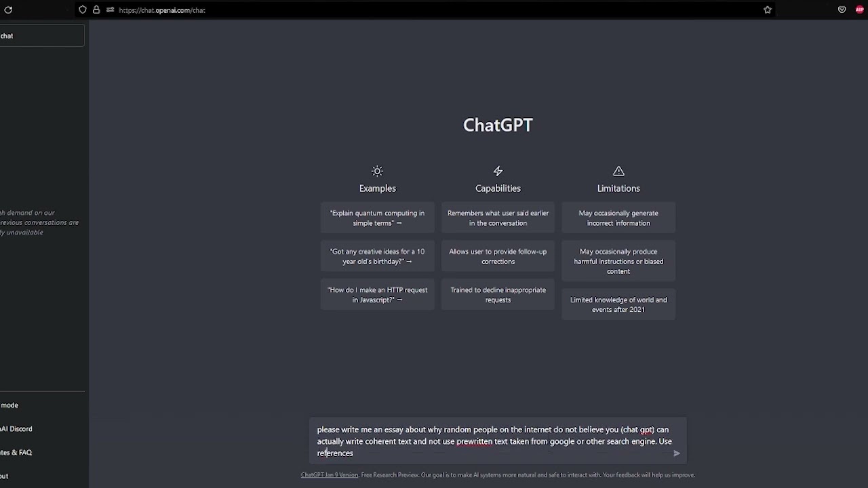
Task: Click 'Remembers what user said earlier' card
Action: click(x=498, y=218)
